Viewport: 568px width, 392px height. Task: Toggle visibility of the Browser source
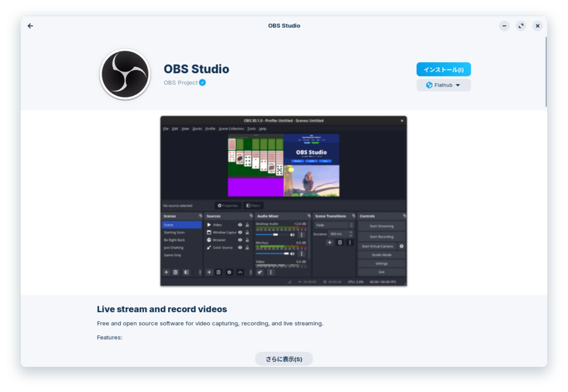[x=240, y=240]
